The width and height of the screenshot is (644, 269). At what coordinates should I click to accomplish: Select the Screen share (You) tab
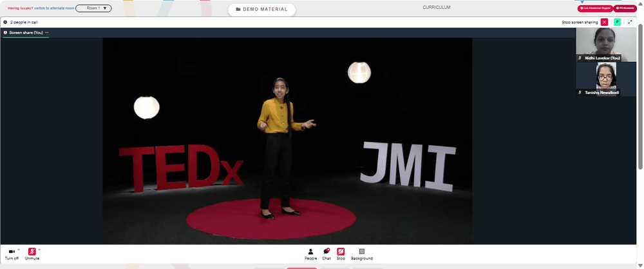pos(26,32)
